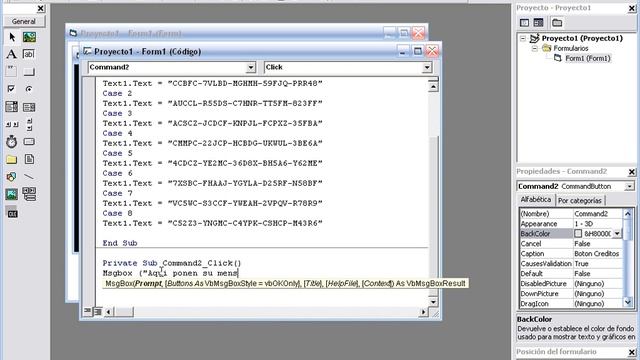Viewport: 640px width, 360px height.
Task: Select the Cancel property row
Action: click(x=571, y=244)
